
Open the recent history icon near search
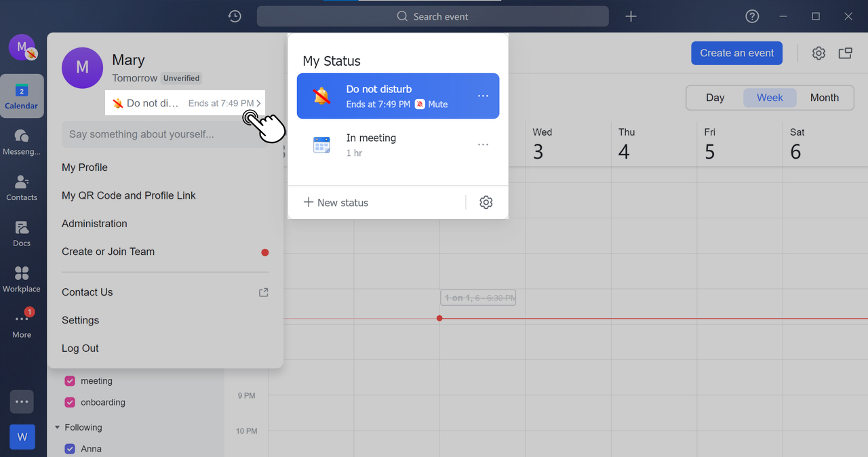pyautogui.click(x=235, y=16)
